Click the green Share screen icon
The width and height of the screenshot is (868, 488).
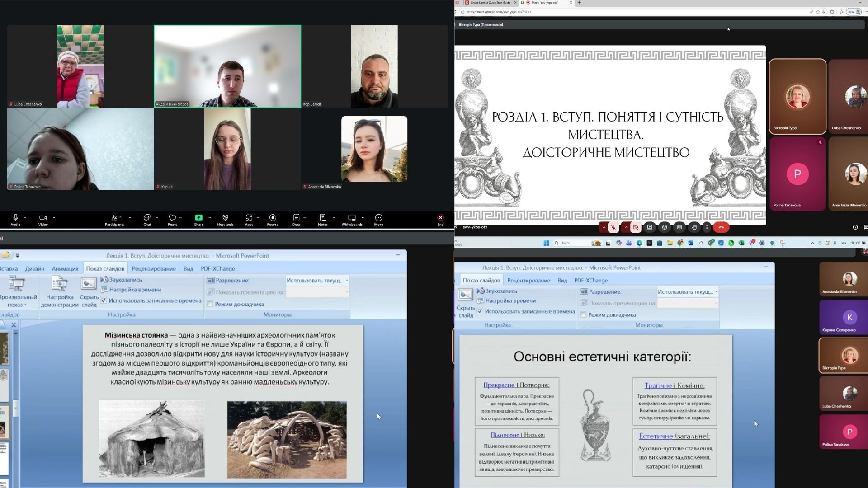pos(198,218)
